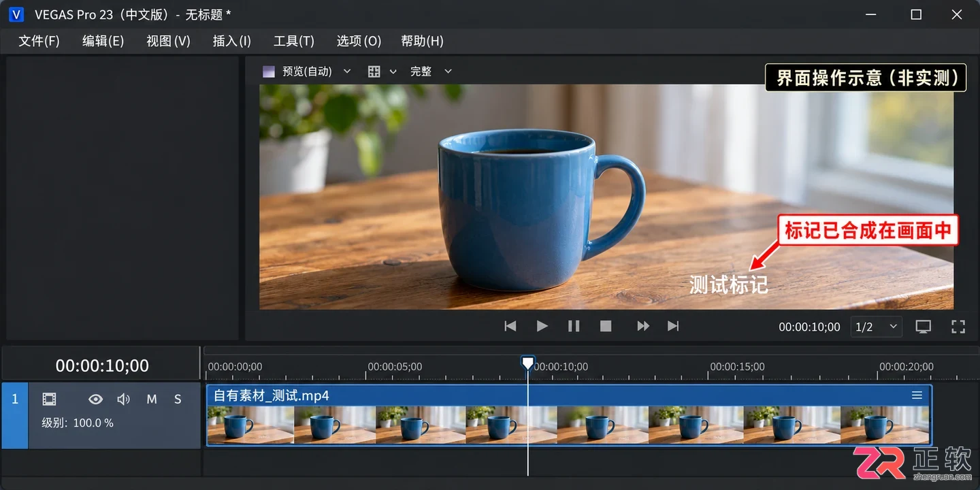Viewport: 980px width, 490px height.
Task: Toggle track 1 visibility eye
Action: pos(95,399)
